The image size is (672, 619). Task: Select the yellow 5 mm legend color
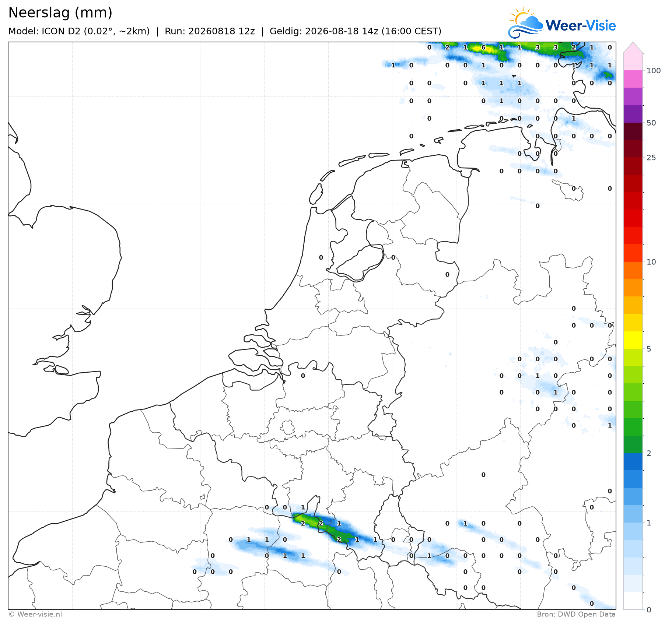point(633,340)
